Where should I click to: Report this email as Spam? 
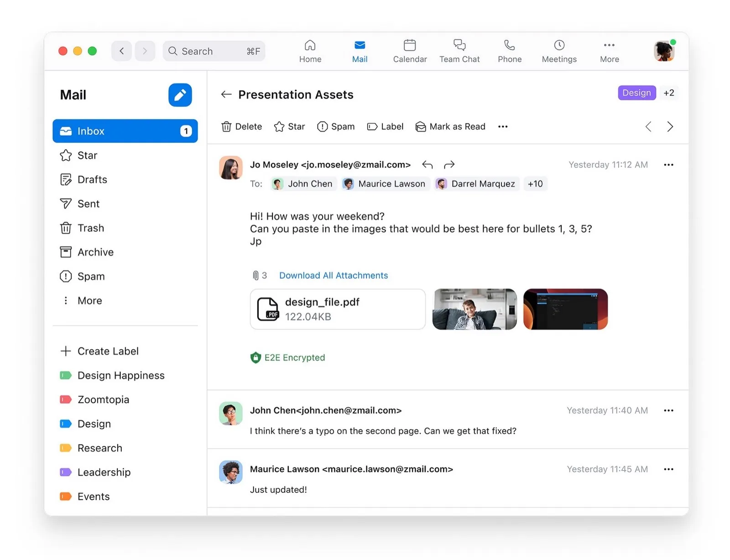click(336, 126)
